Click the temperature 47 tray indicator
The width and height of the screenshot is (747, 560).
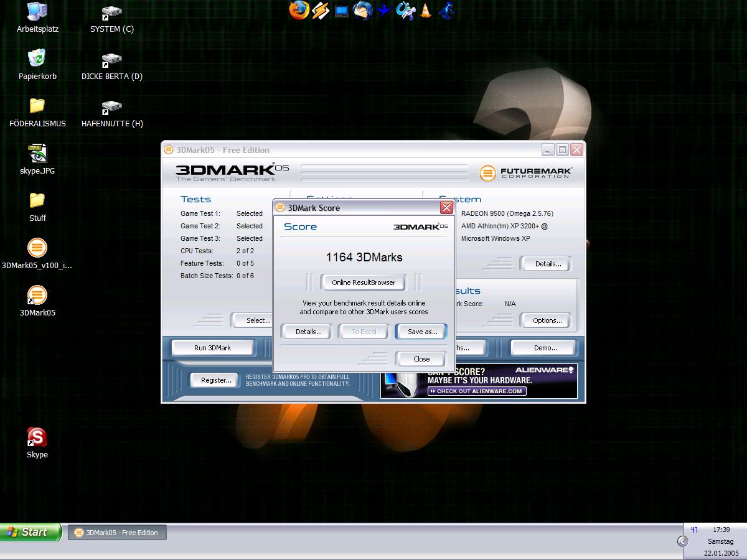coord(695,530)
